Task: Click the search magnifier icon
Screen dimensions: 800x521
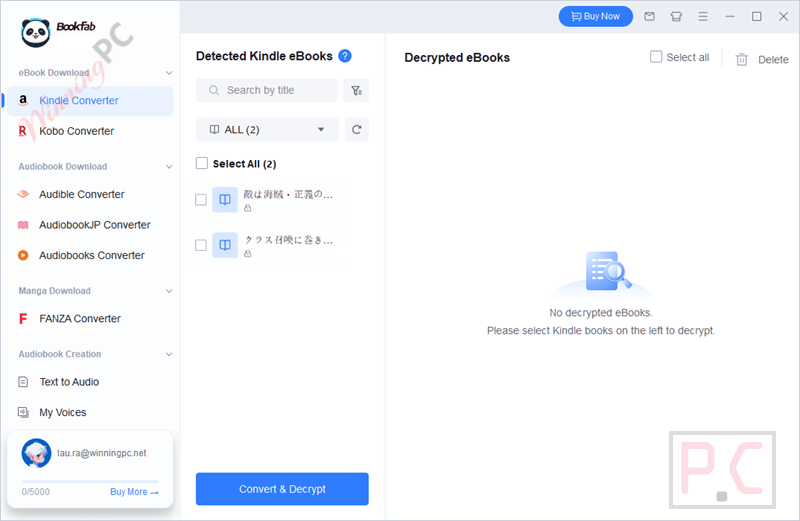Action: (214, 90)
